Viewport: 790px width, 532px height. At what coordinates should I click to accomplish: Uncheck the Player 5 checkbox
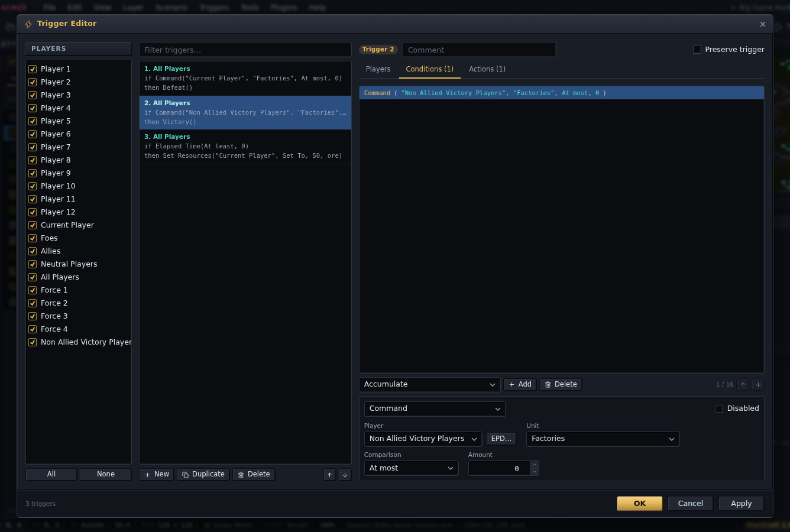[33, 121]
